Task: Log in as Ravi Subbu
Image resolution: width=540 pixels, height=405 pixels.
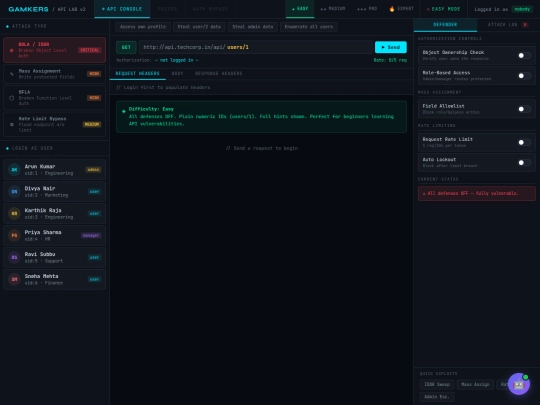Action: pos(55,257)
